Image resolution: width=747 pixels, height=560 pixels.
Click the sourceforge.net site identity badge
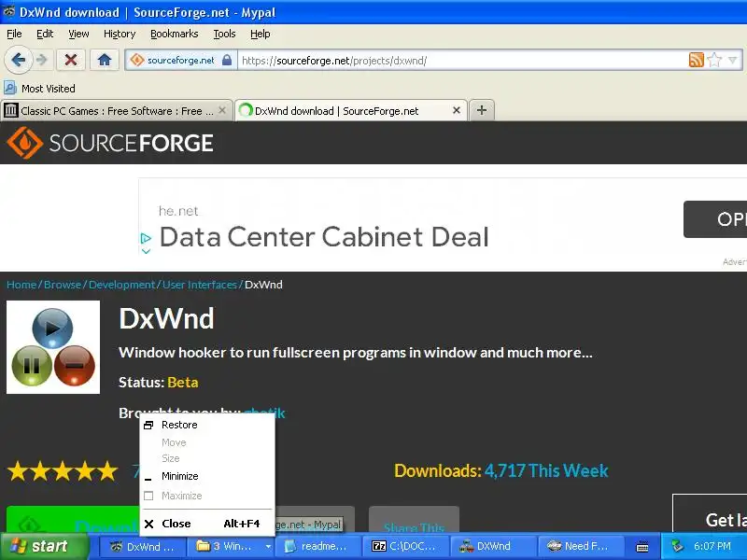(x=181, y=61)
